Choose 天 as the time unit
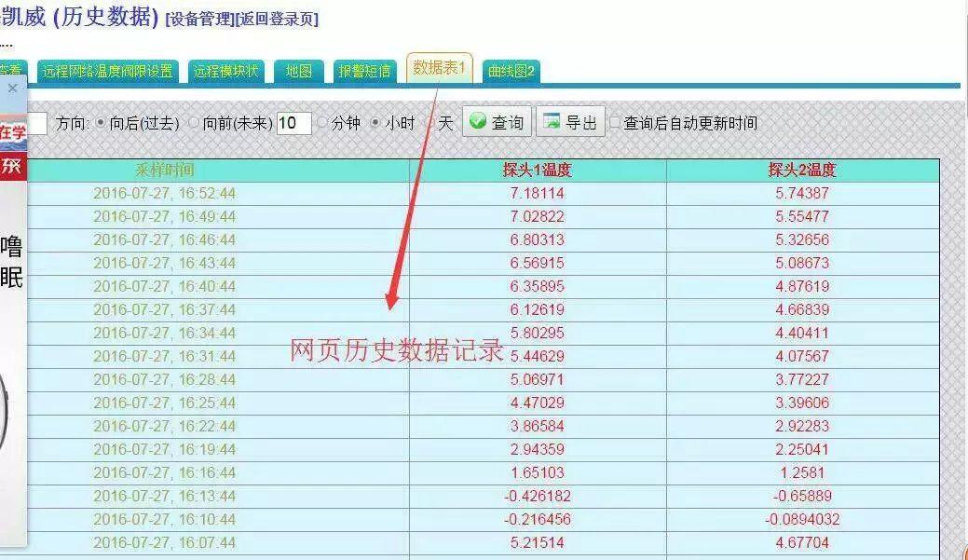Image resolution: width=968 pixels, height=560 pixels. [429, 123]
